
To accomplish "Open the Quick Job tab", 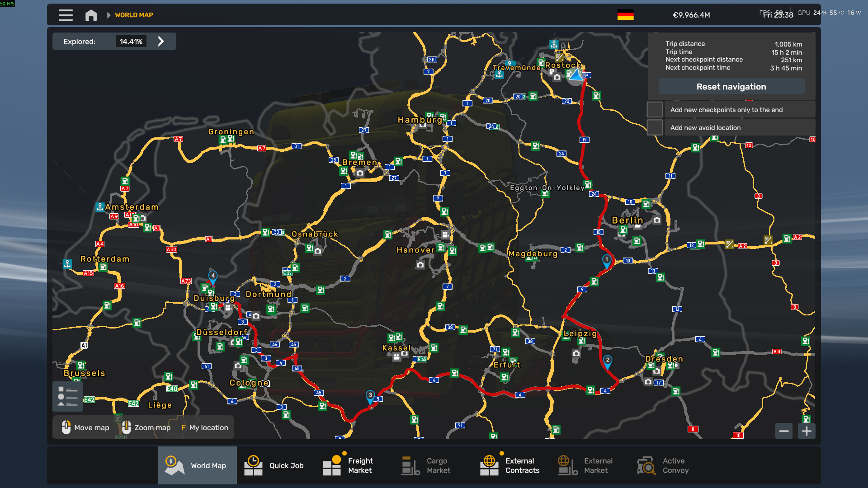I will [276, 465].
